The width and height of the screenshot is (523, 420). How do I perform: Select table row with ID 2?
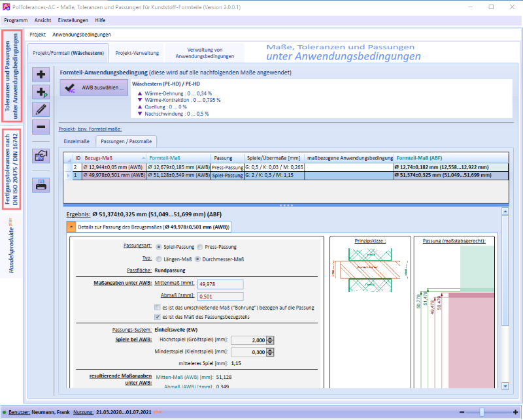point(286,167)
